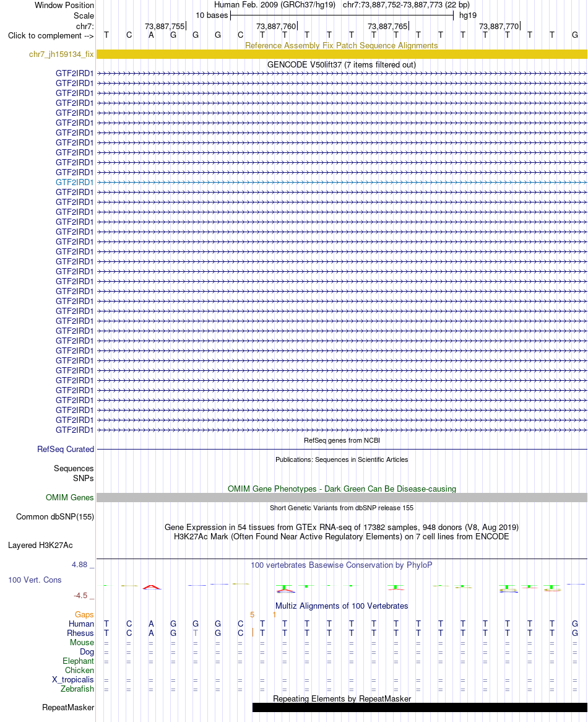Click the hg19 label beside the scale bar
The image size is (588, 722).
[x=468, y=15]
